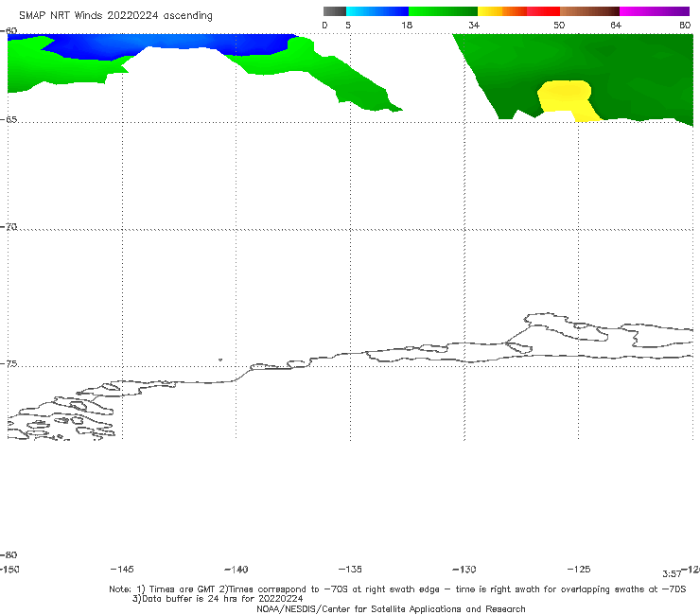Click the longitude label '-145'
Screen dimensions: 700x615
pos(122,569)
